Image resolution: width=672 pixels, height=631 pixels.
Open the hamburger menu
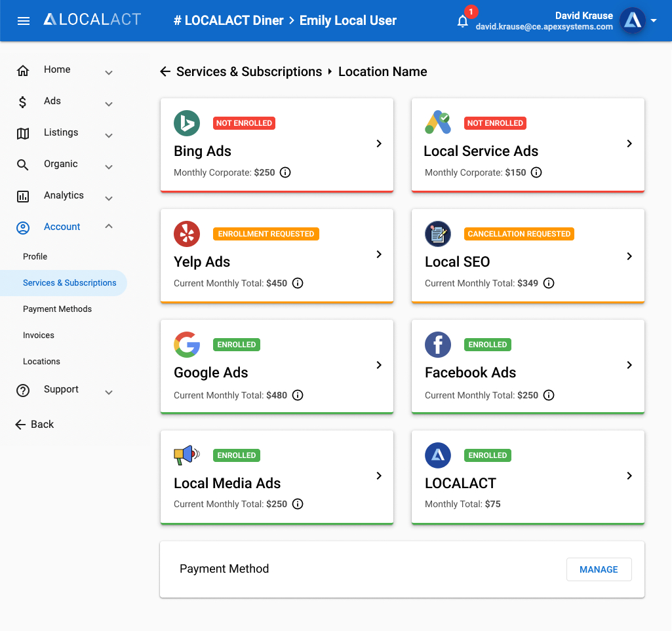[24, 20]
